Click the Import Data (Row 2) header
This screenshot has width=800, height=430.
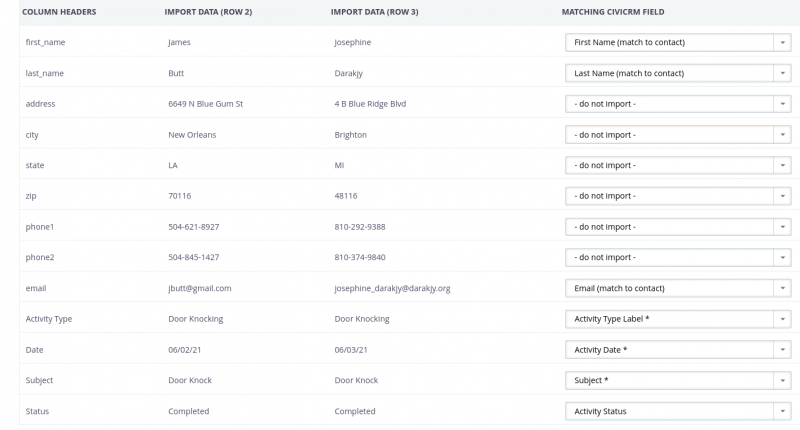click(208, 12)
